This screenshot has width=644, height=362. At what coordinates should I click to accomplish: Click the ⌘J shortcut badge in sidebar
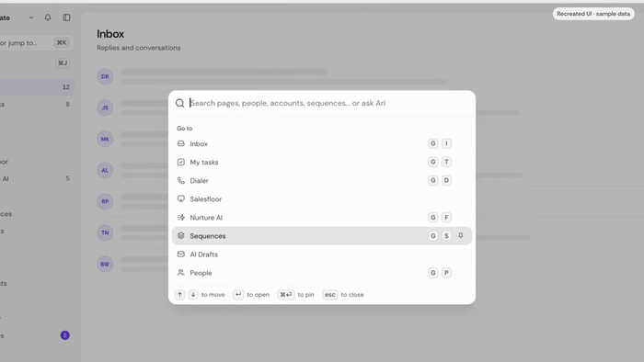[63, 62]
